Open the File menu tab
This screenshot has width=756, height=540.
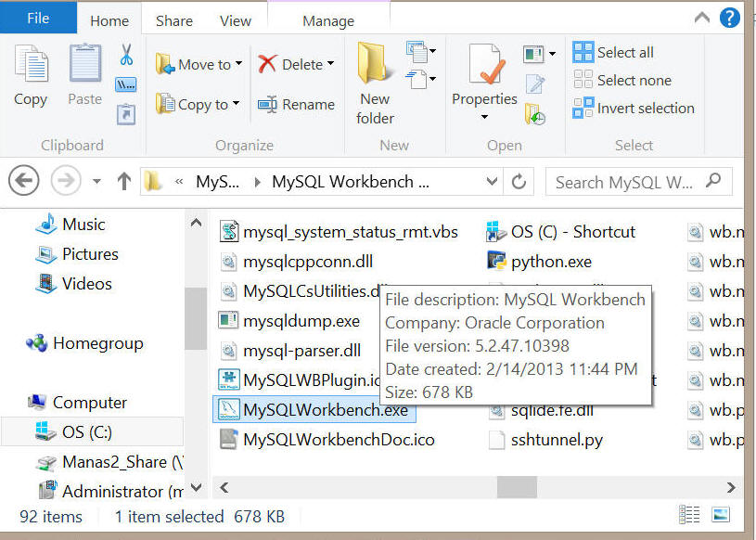(x=38, y=19)
